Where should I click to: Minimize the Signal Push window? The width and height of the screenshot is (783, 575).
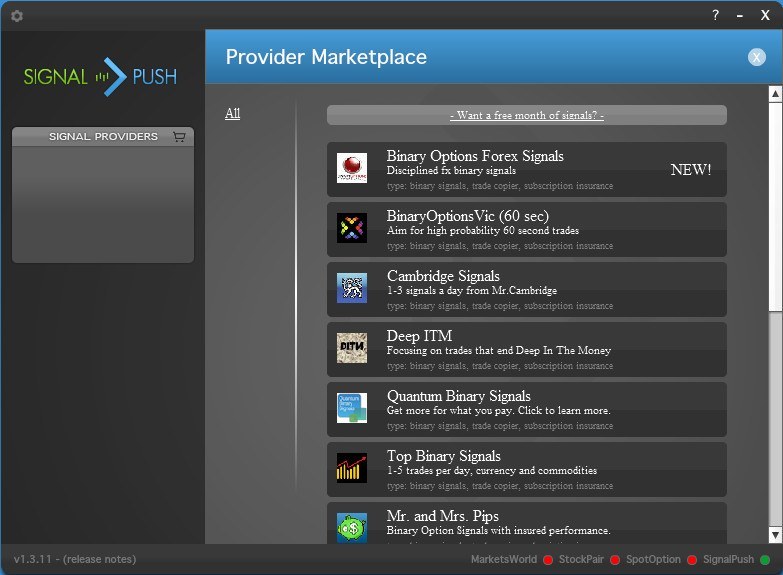click(x=740, y=16)
